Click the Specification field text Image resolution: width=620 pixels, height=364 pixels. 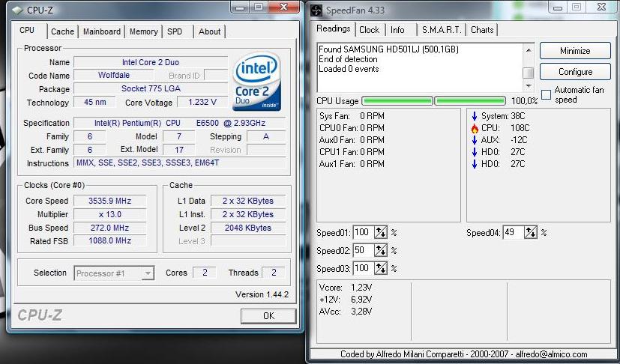(179, 123)
